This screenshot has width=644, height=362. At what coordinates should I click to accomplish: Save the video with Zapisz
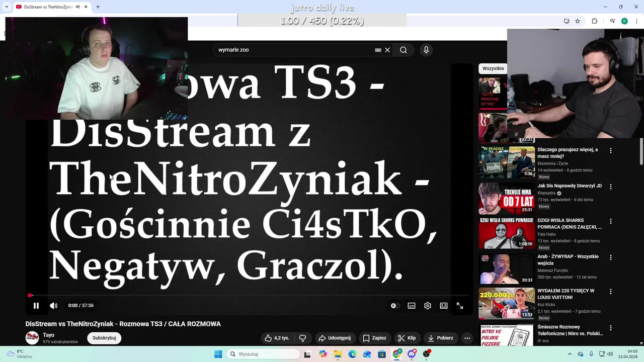tap(374, 338)
